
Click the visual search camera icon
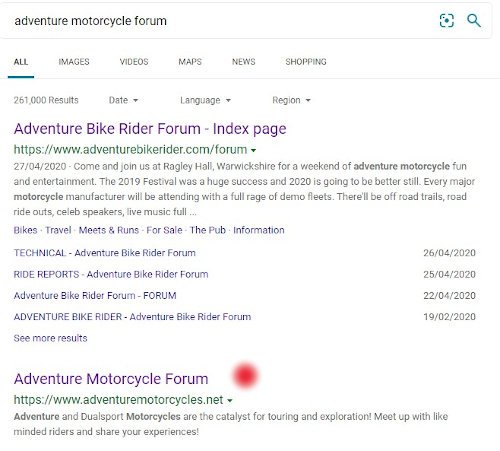pos(447,21)
